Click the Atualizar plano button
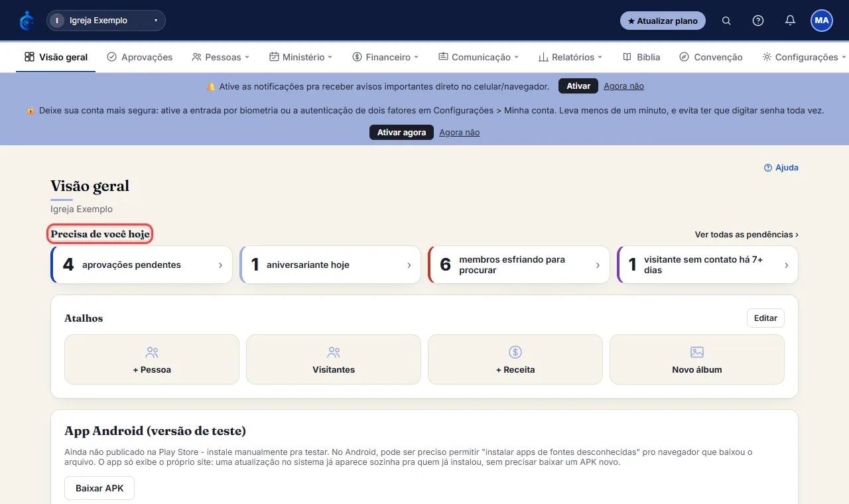The image size is (849, 504). coord(663,21)
